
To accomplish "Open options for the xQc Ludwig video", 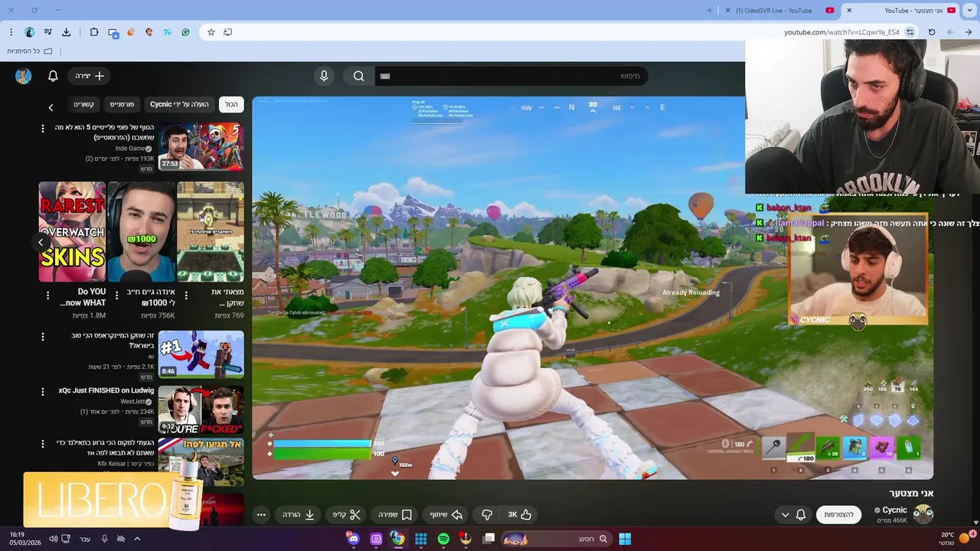I will click(x=43, y=391).
